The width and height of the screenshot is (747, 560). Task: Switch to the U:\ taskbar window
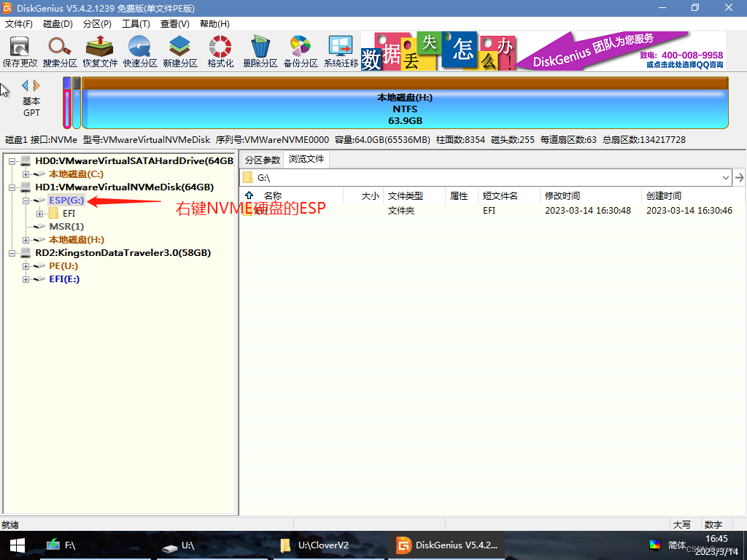point(212,545)
